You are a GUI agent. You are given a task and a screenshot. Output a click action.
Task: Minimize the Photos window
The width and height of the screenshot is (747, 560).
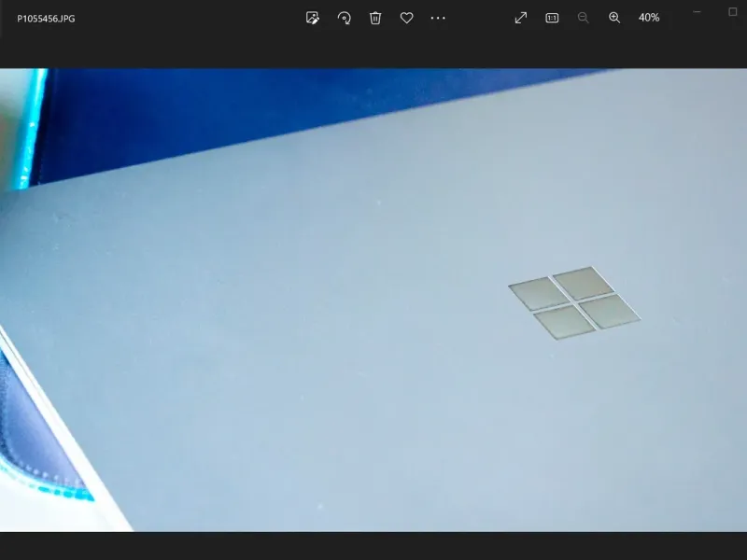point(697,12)
